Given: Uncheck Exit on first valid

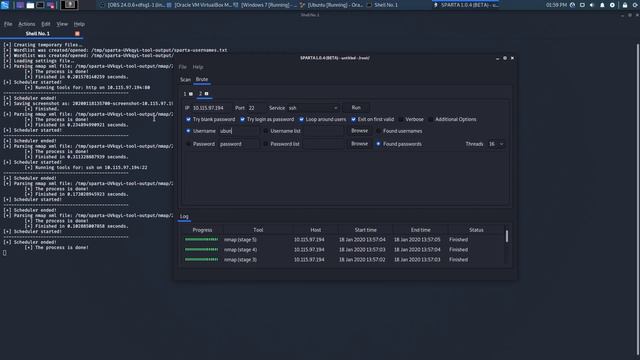Looking at the screenshot, I should (x=353, y=120).
